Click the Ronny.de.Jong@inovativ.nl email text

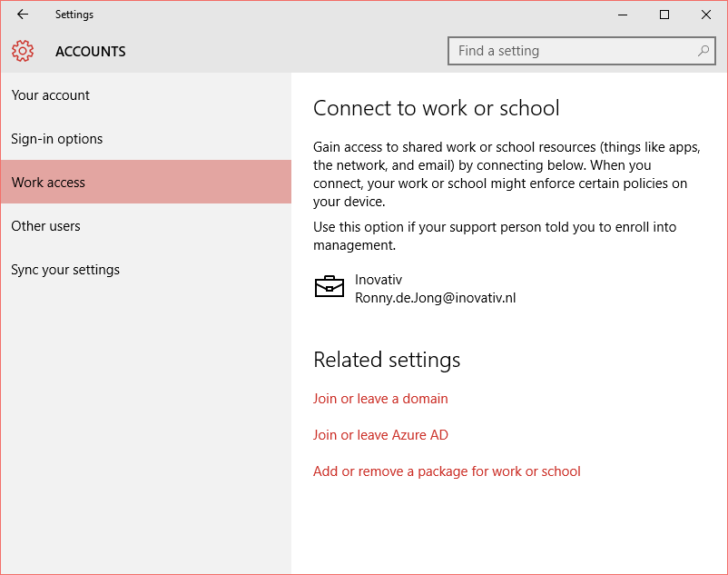click(x=436, y=298)
